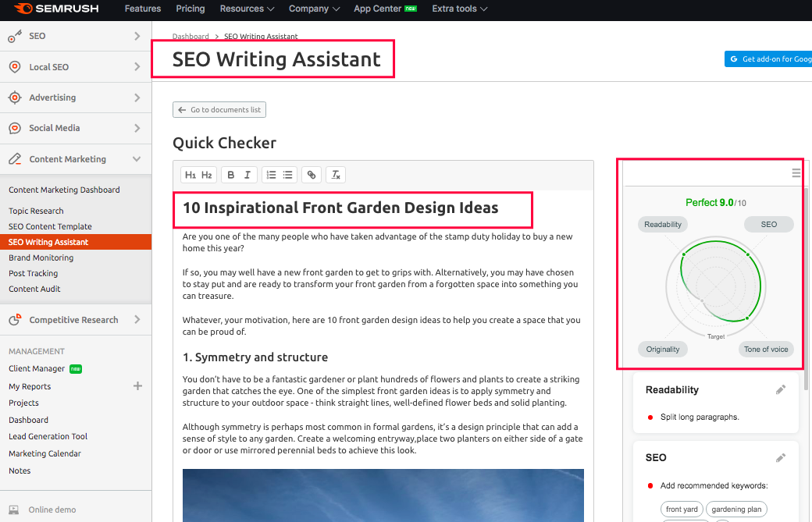The height and width of the screenshot is (522, 812).
Task: Apply Heading 1 style in editor
Action: tap(191, 175)
